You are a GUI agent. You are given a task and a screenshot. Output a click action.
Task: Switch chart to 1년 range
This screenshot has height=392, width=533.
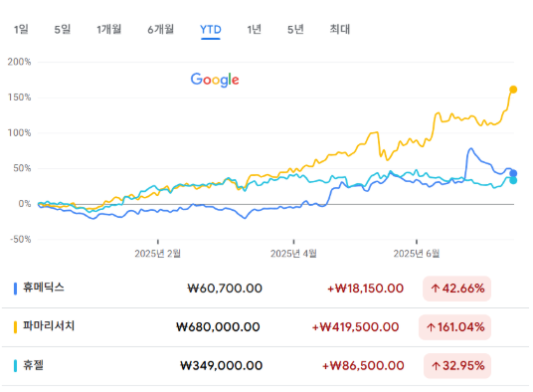pos(254,29)
